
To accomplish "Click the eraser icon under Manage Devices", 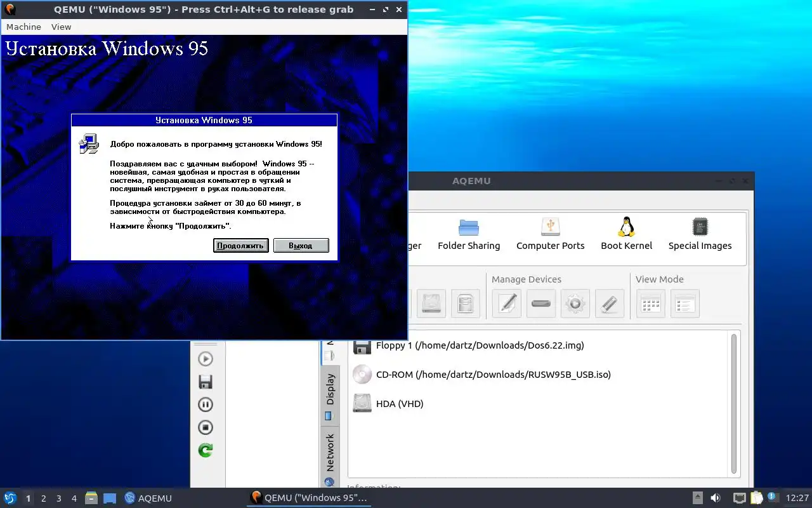I will pos(610,304).
